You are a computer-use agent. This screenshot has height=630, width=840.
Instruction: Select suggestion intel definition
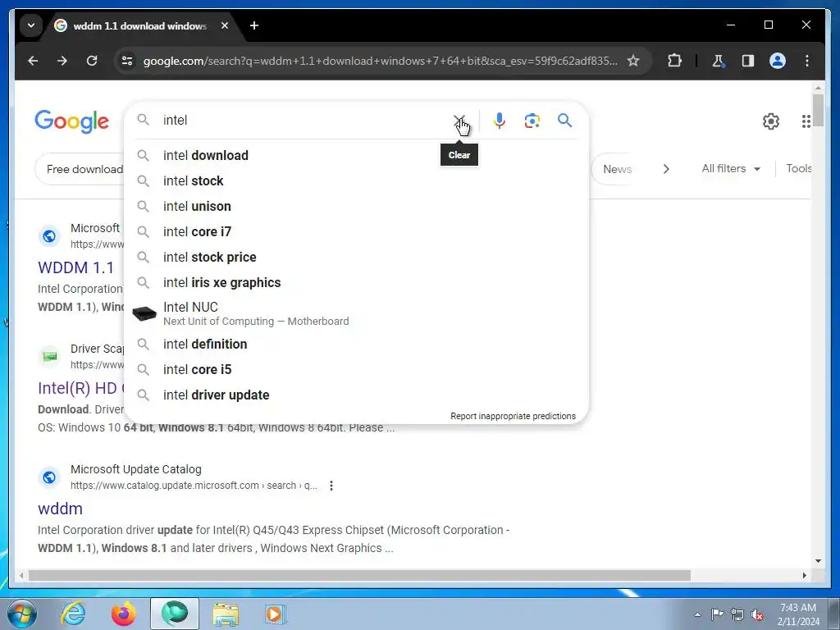pyautogui.click(x=356, y=344)
